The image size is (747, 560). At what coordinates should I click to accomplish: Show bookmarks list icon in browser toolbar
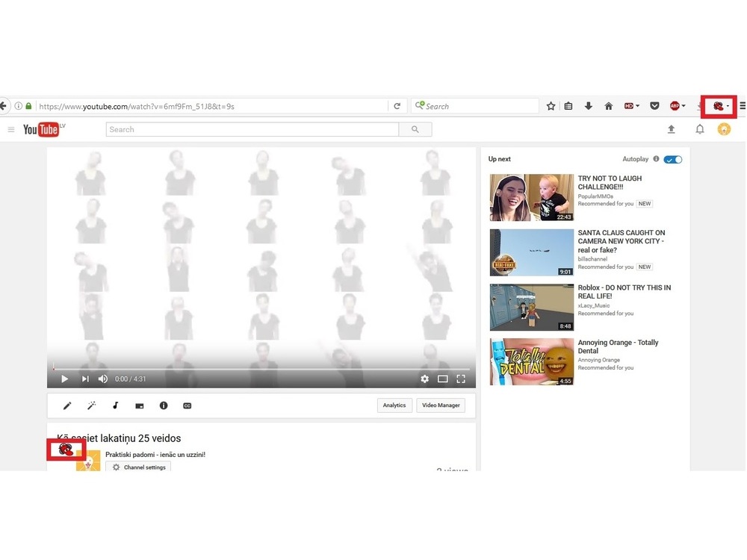(568, 106)
